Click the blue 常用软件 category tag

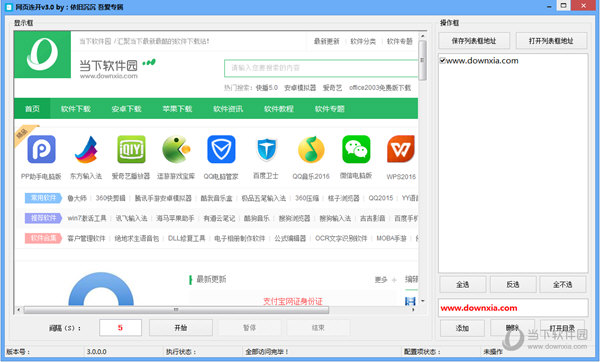(x=43, y=198)
